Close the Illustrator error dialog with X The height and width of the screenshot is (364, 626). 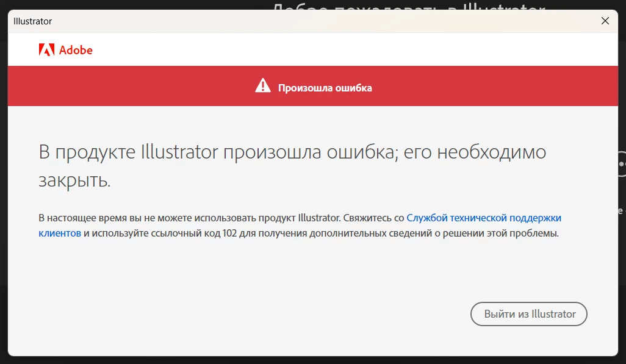(605, 21)
